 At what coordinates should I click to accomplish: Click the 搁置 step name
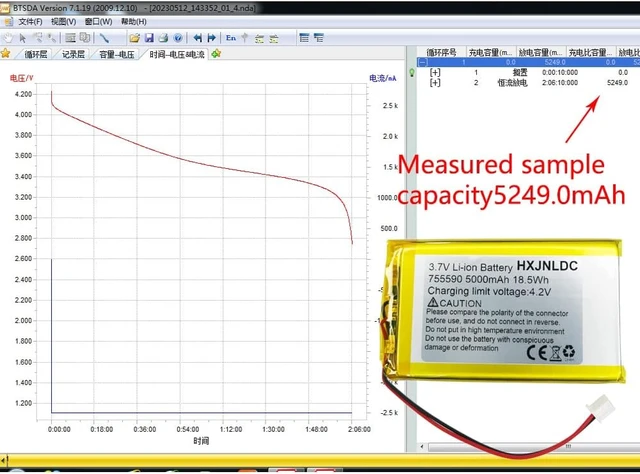(x=520, y=72)
